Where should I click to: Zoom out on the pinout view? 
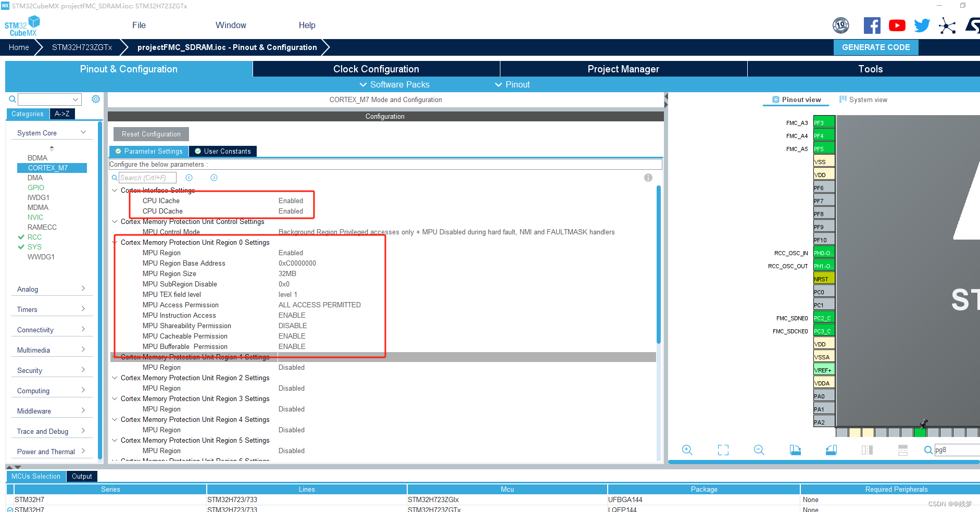click(x=759, y=450)
